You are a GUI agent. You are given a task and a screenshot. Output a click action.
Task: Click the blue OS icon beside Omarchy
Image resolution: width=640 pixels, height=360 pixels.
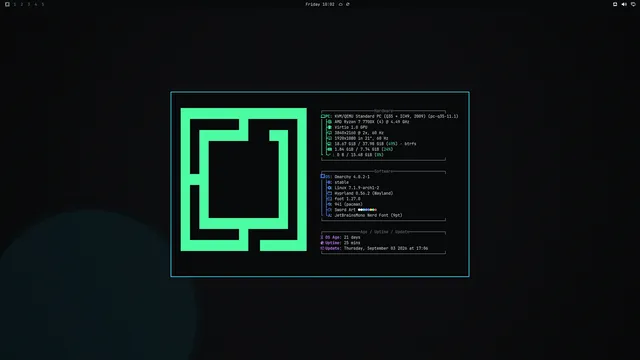click(x=323, y=177)
